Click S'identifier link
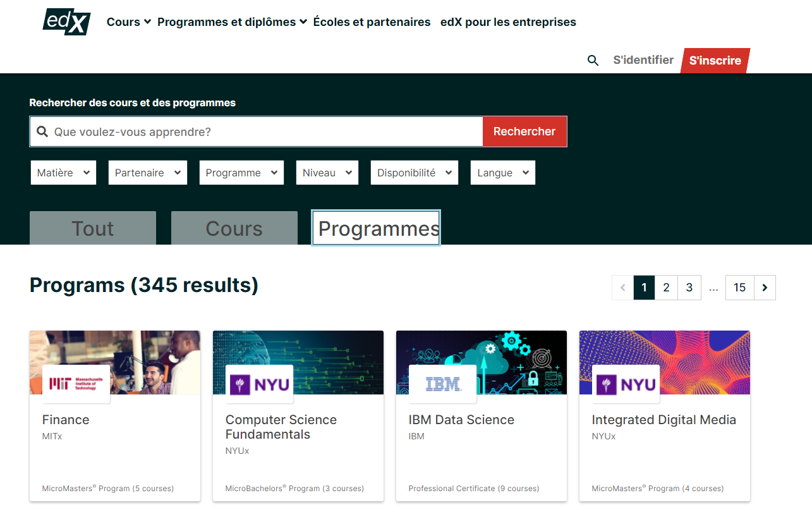This screenshot has height=512, width=812. click(643, 61)
